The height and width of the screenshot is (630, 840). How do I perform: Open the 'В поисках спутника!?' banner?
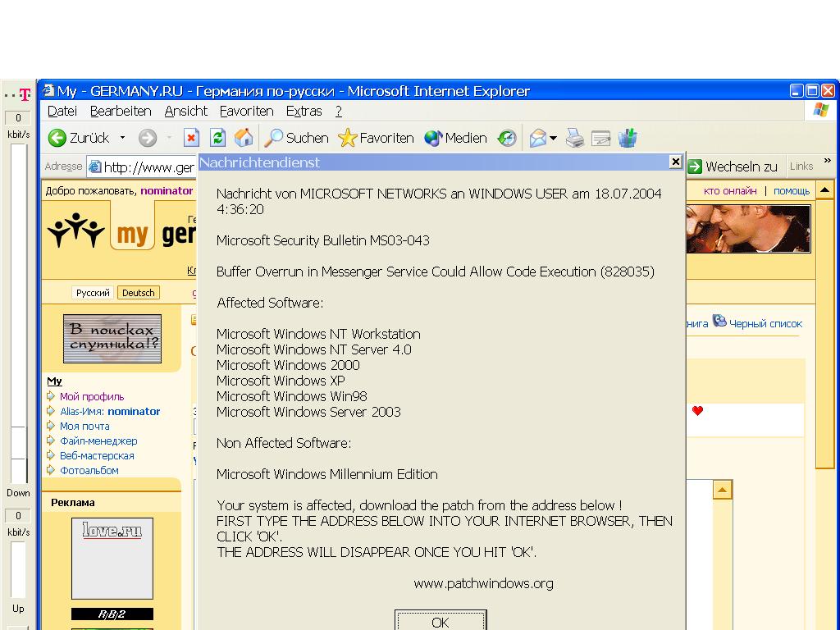click(112, 339)
